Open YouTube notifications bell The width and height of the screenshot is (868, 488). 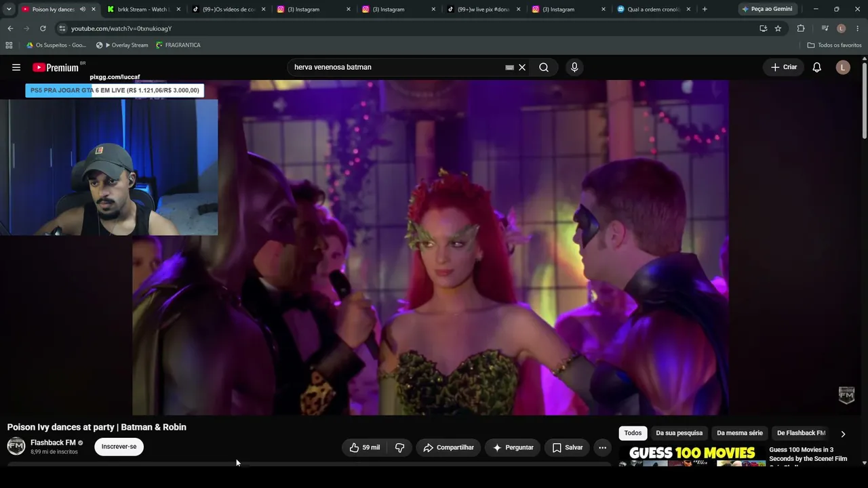[x=817, y=67]
